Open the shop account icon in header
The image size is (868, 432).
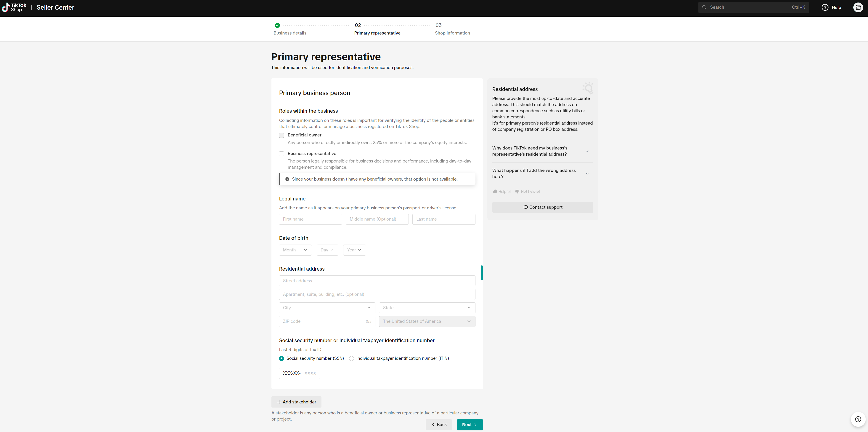pos(858,7)
